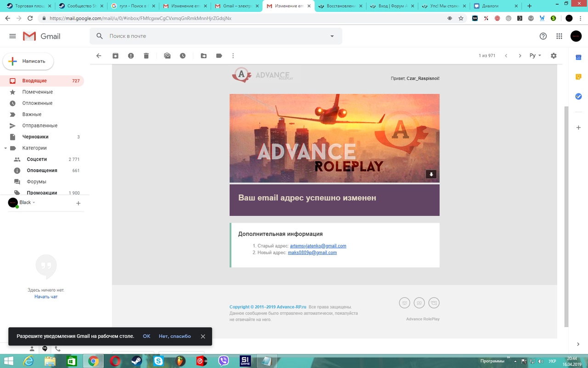
Task: Open the Входящие folder
Action: click(x=42, y=80)
